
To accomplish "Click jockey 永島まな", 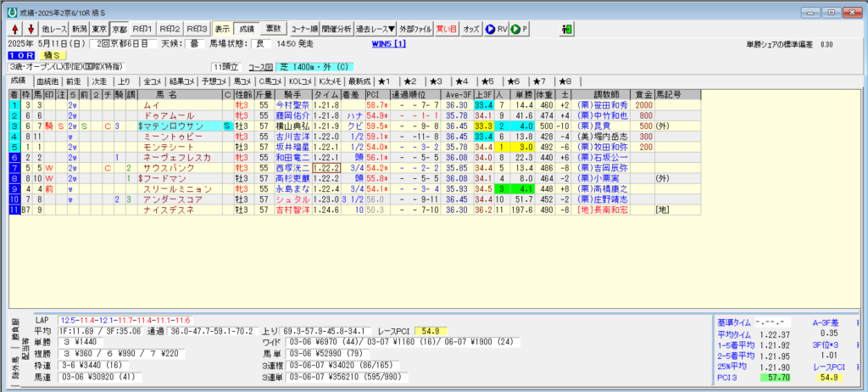I will point(292,189).
